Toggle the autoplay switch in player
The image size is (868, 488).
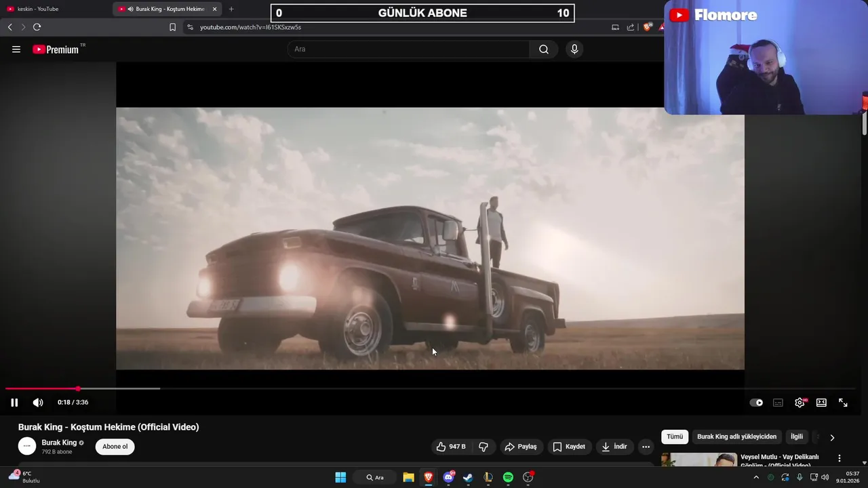click(756, 403)
